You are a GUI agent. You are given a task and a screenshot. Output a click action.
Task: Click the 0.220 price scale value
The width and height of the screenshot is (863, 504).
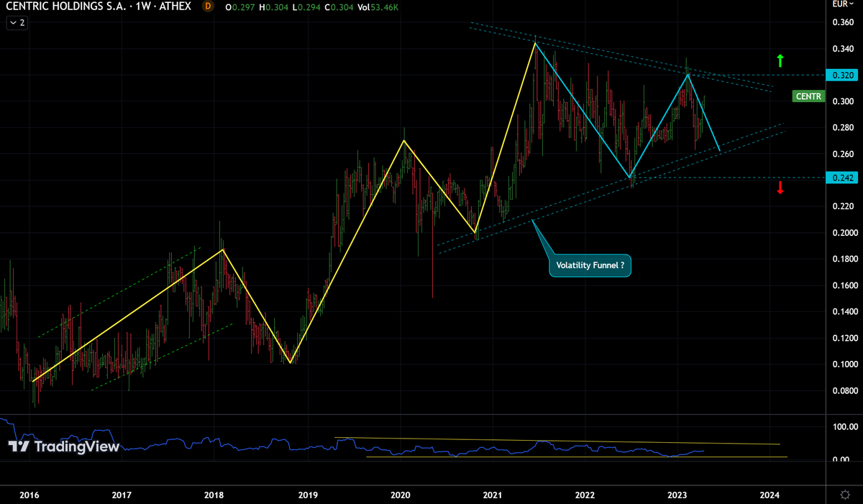pyautogui.click(x=843, y=206)
